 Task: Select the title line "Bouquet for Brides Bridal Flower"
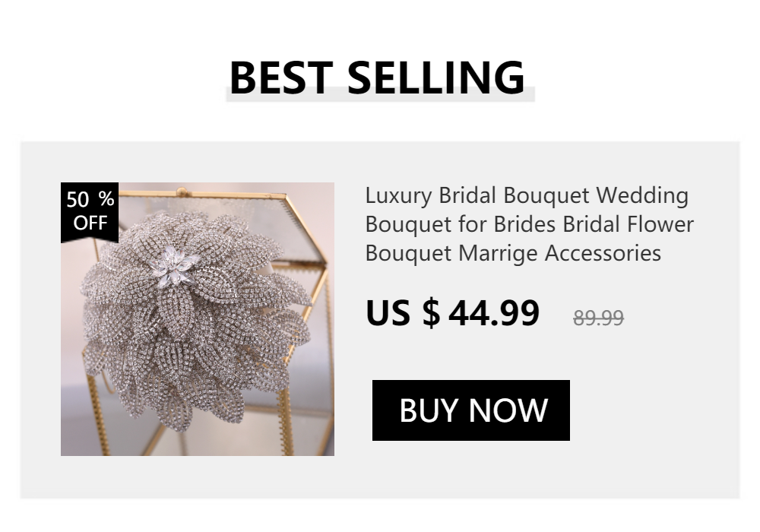point(529,224)
